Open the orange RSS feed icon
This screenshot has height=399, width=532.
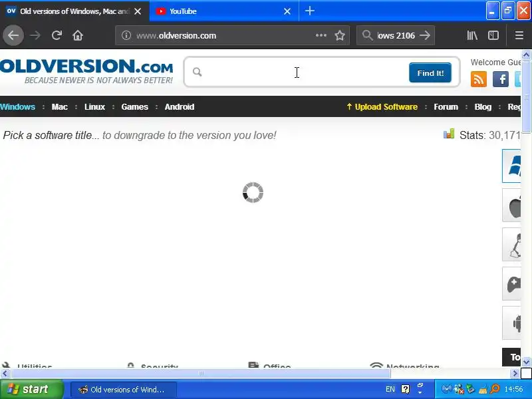(x=478, y=79)
